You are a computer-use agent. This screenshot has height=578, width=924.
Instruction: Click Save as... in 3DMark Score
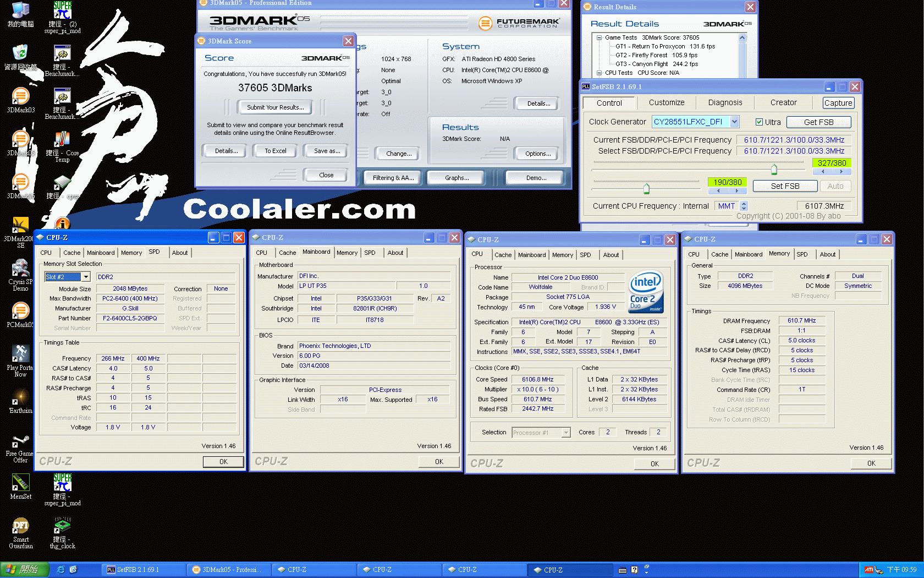(x=327, y=151)
